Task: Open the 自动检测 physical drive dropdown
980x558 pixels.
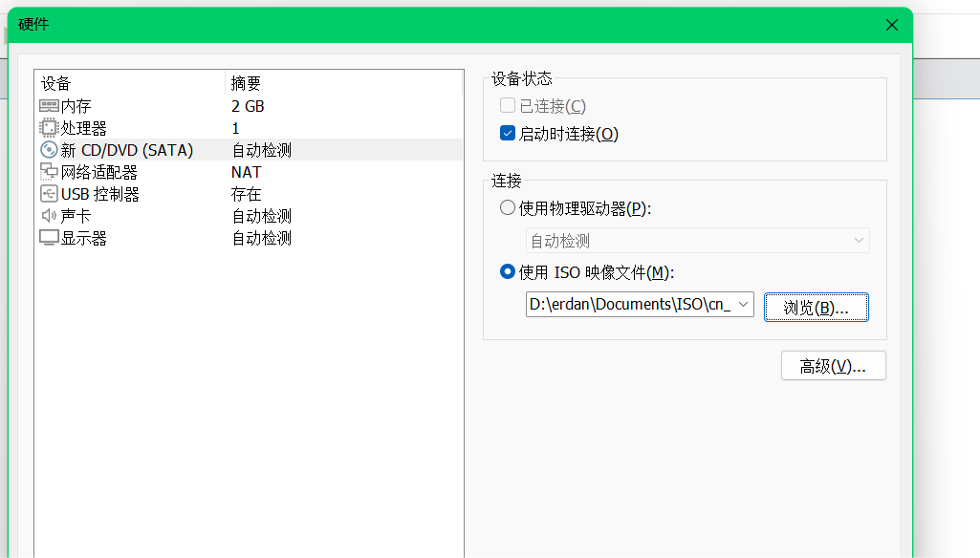Action: (x=698, y=241)
